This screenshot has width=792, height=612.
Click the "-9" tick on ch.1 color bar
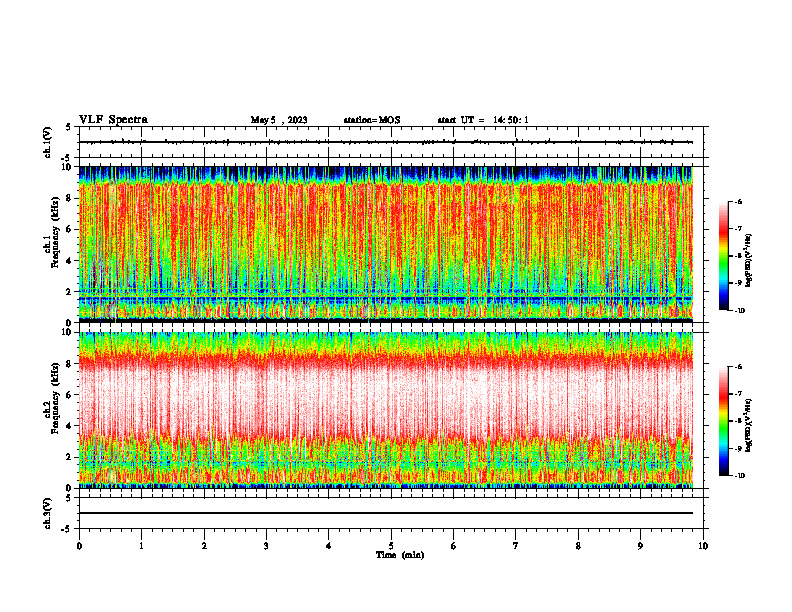tap(738, 283)
